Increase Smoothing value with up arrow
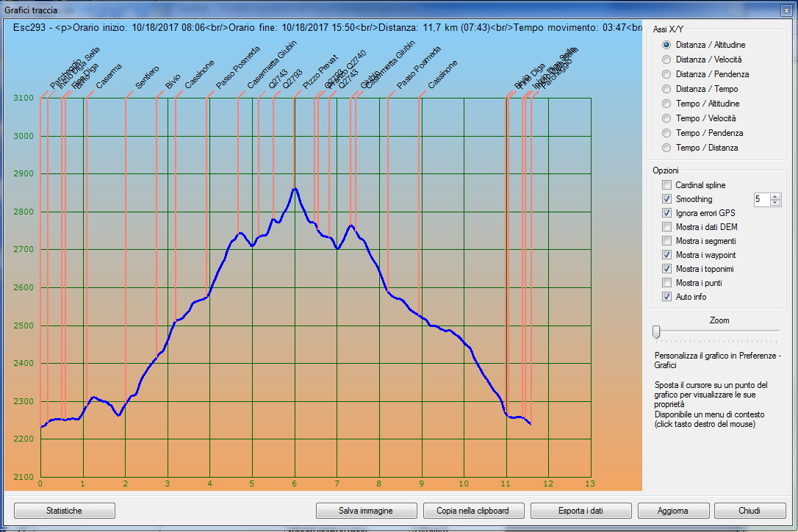The image size is (798, 532). (x=775, y=196)
